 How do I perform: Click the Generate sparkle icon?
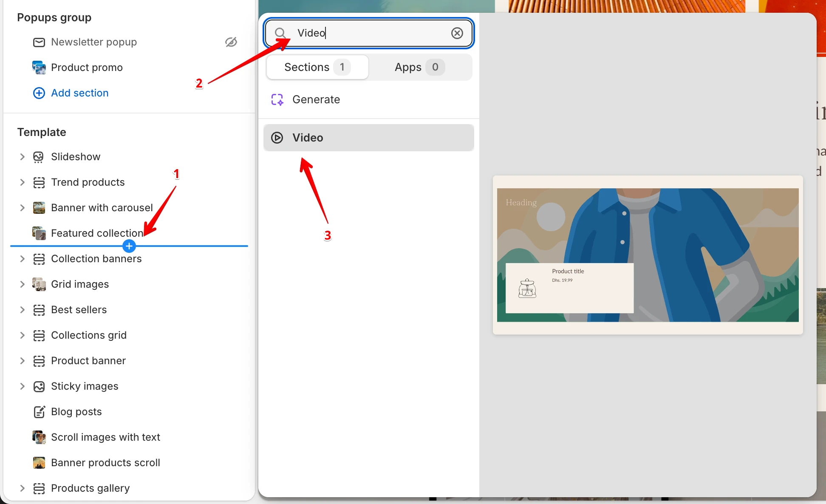(277, 99)
